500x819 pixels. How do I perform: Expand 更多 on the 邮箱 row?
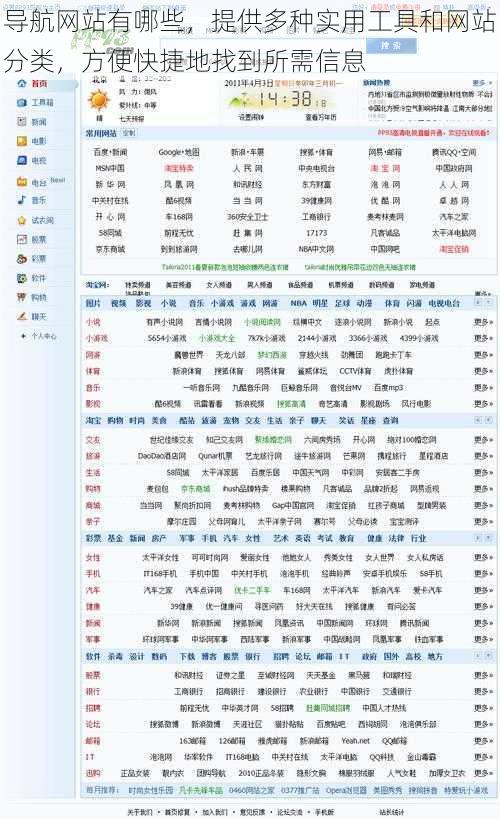[x=483, y=741]
